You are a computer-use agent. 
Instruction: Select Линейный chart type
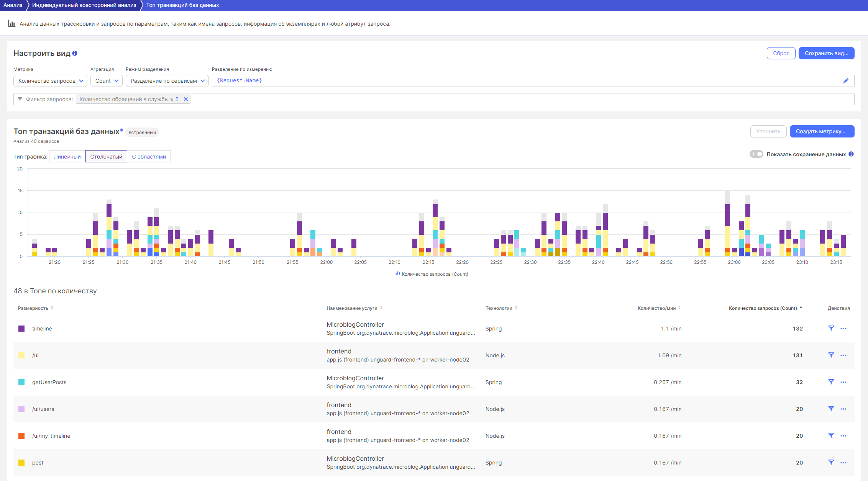click(67, 156)
